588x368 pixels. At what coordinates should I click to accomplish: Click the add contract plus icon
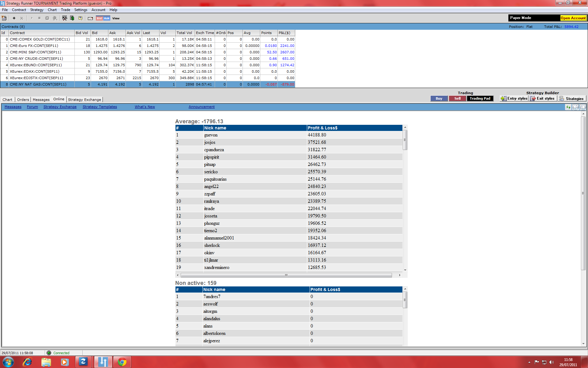point(14,18)
